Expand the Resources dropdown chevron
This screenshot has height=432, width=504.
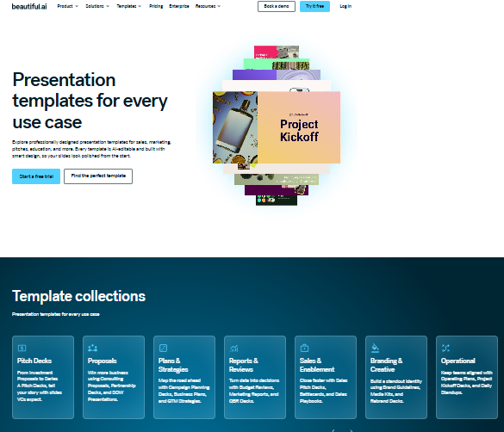point(219,6)
